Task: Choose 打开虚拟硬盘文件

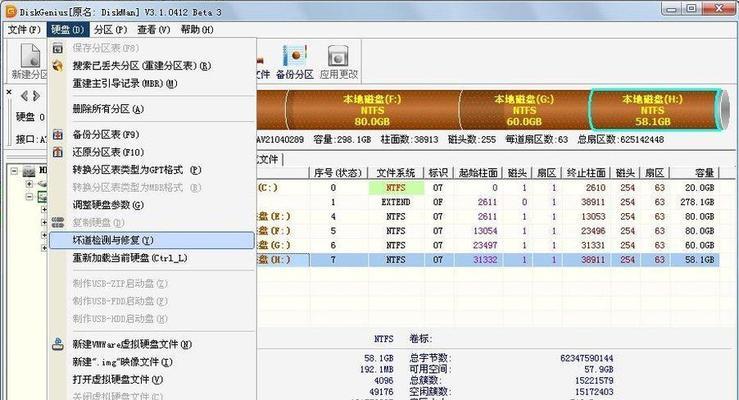Action: (x=152, y=379)
